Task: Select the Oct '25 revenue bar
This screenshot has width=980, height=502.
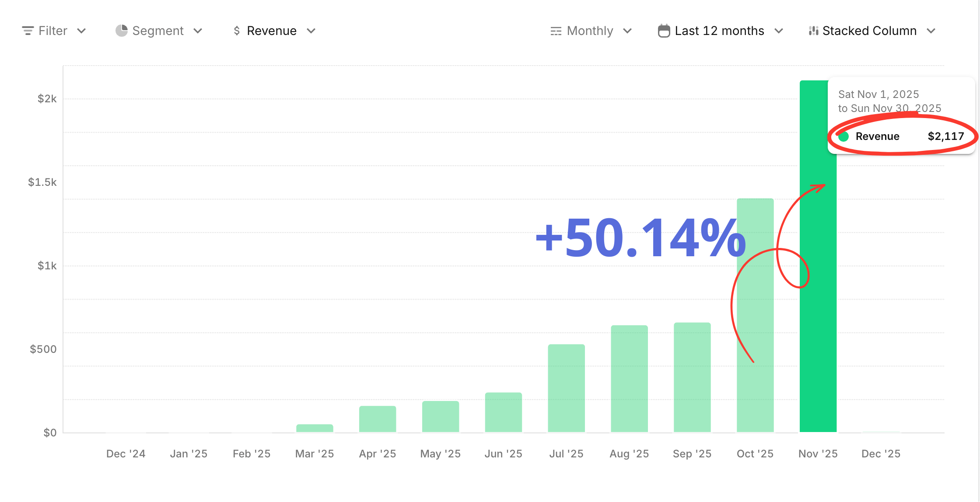Action: pos(755,394)
